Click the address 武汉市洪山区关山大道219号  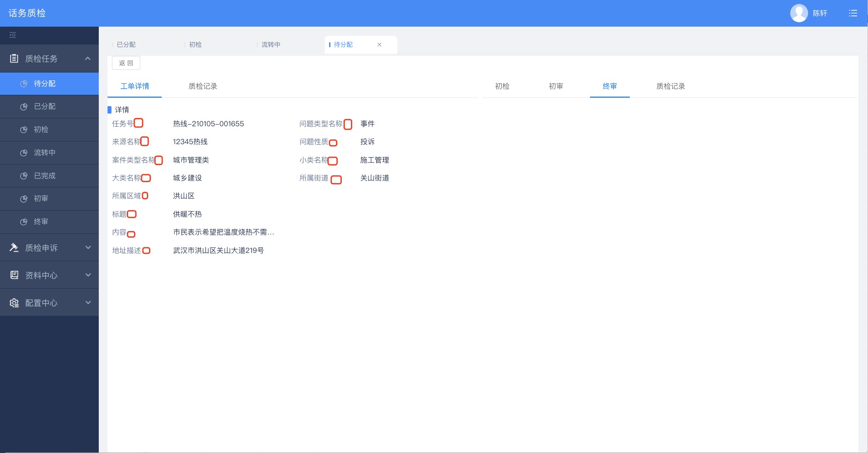coord(219,250)
